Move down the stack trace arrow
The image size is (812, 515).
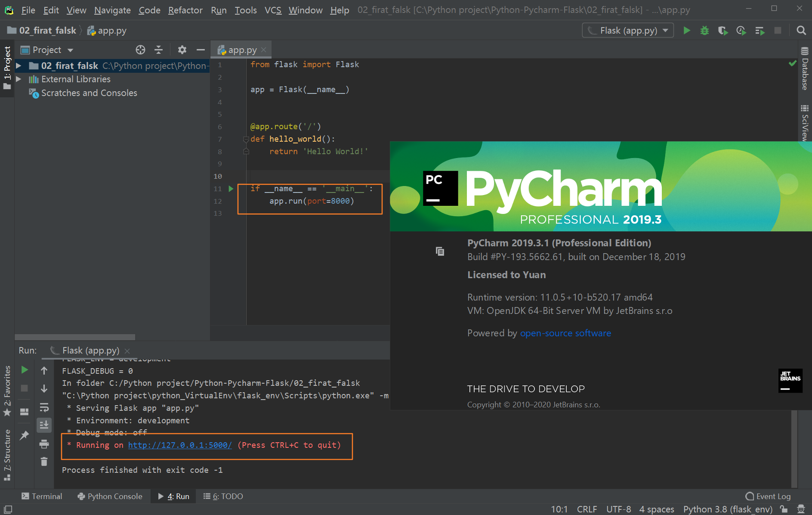click(44, 389)
